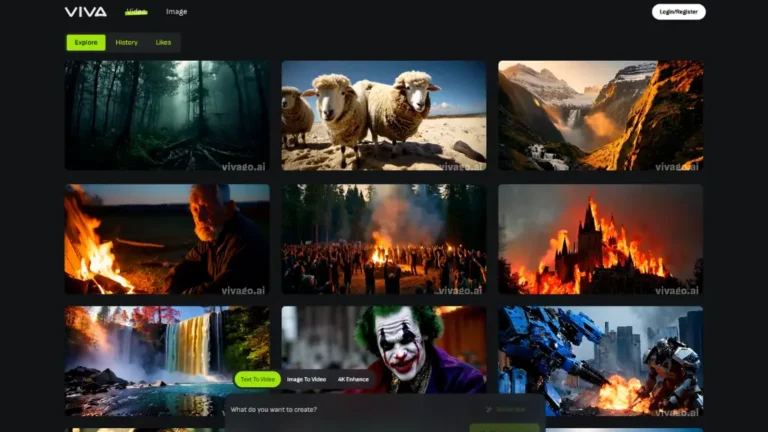Viewport: 768px width, 432px height.
Task: Open the crowd around bonfire video
Action: pyautogui.click(x=384, y=239)
